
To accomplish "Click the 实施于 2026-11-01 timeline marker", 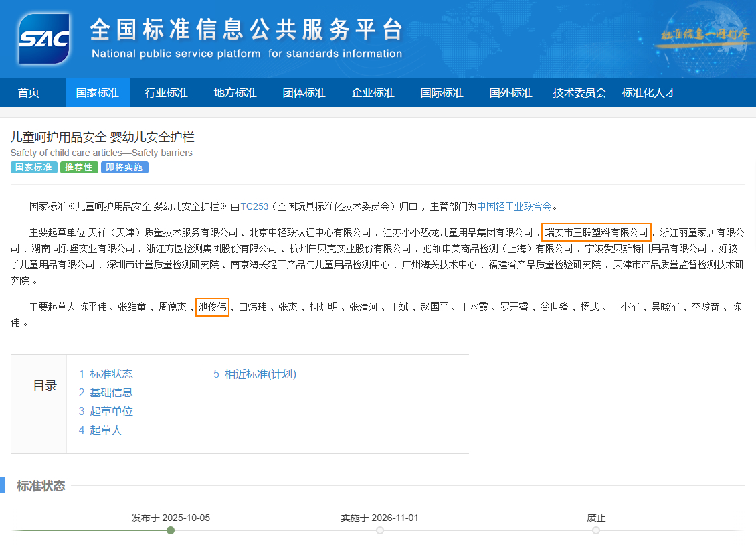I will coord(380,530).
